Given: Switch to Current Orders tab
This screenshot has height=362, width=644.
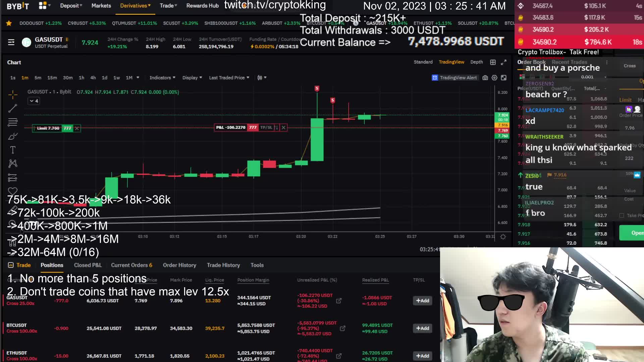Looking at the screenshot, I should (131, 265).
